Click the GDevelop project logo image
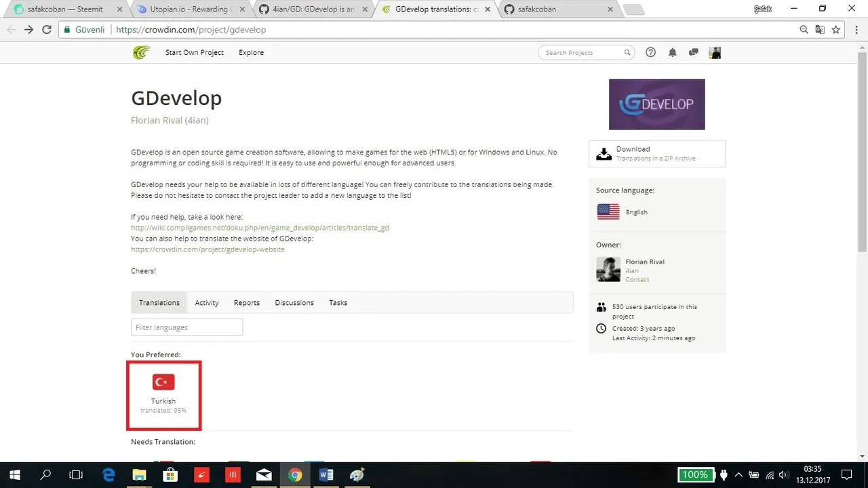Screen dimensions: 868x488 (x=656, y=104)
